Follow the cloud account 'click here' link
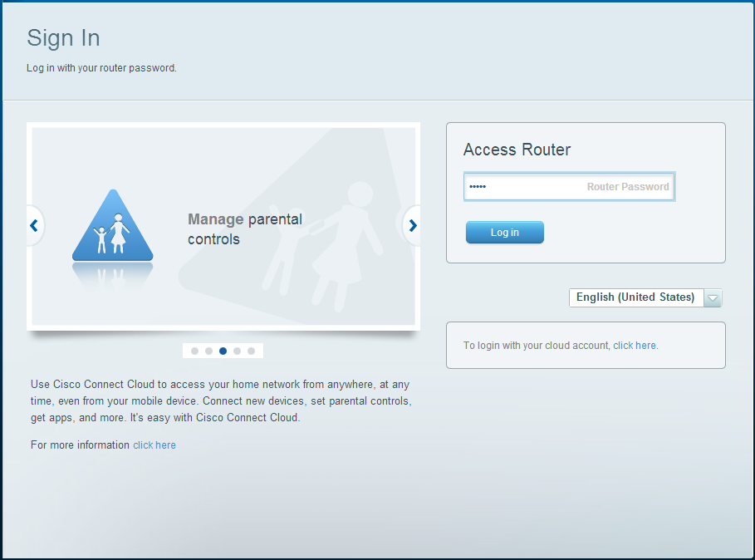 [635, 346]
